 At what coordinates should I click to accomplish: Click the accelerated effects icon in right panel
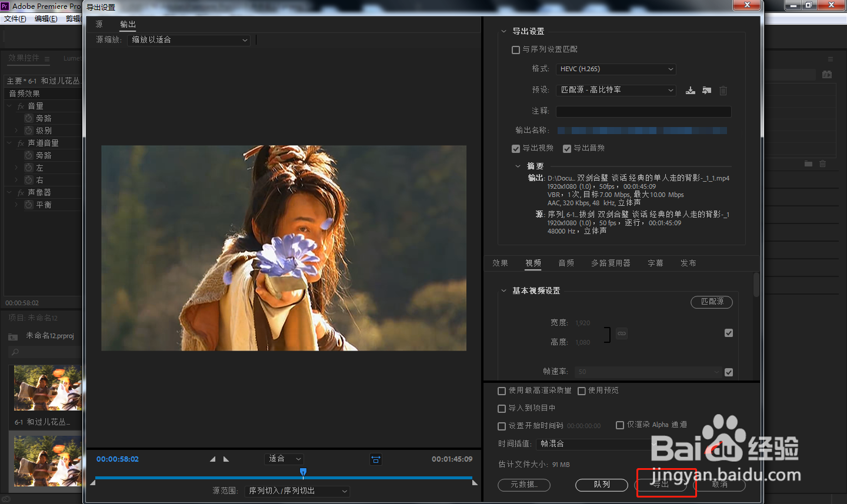point(827,75)
